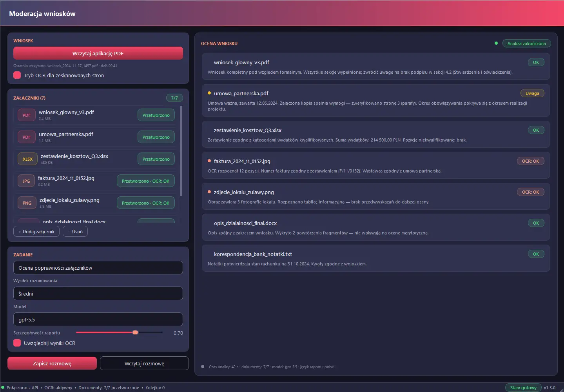
Task: Adjust the Szczegółowość raportu slider handle
Action: click(135, 332)
